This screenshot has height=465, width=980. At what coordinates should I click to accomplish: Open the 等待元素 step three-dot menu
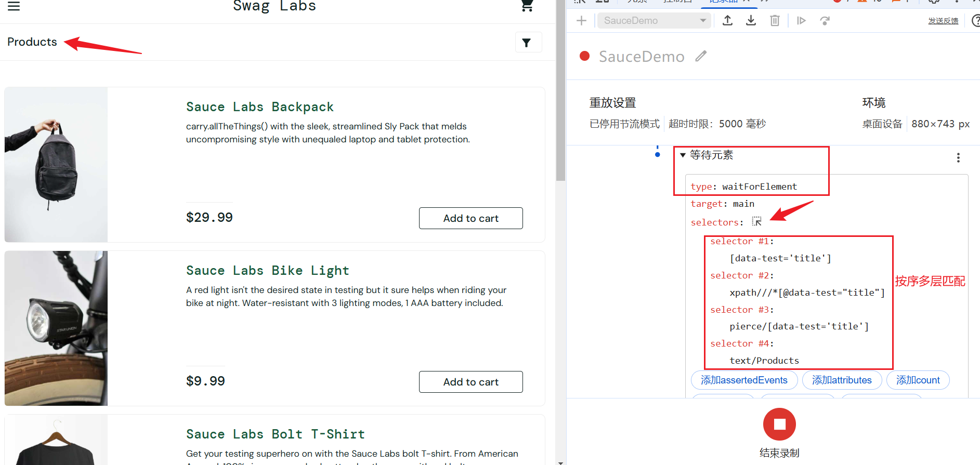point(958,158)
